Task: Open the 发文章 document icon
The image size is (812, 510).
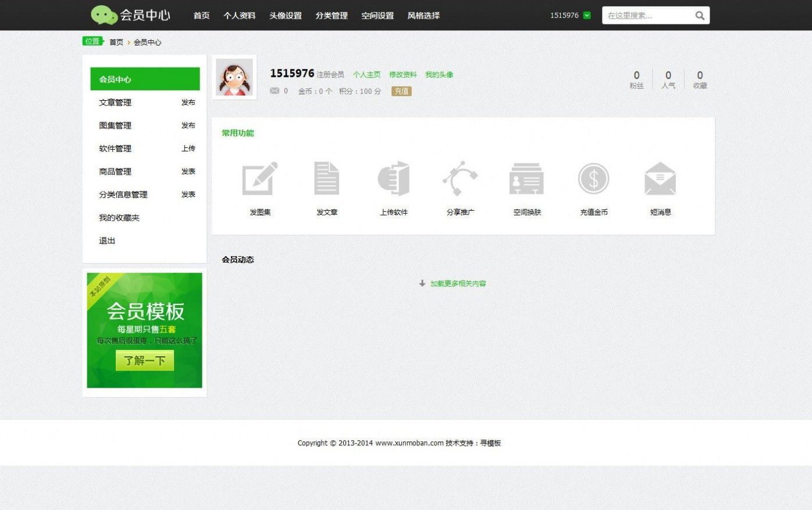Action: pos(326,178)
